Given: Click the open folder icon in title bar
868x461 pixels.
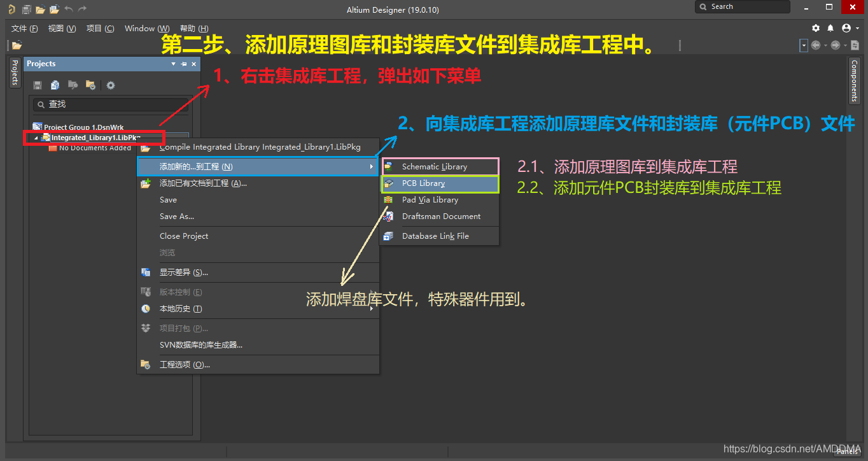Looking at the screenshot, I should [x=40, y=10].
